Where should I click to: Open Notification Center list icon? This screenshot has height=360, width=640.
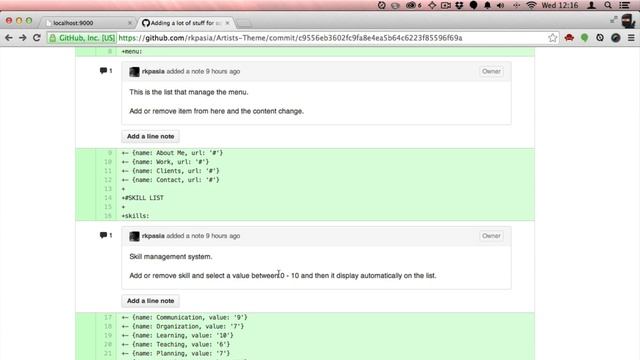[624, 5]
